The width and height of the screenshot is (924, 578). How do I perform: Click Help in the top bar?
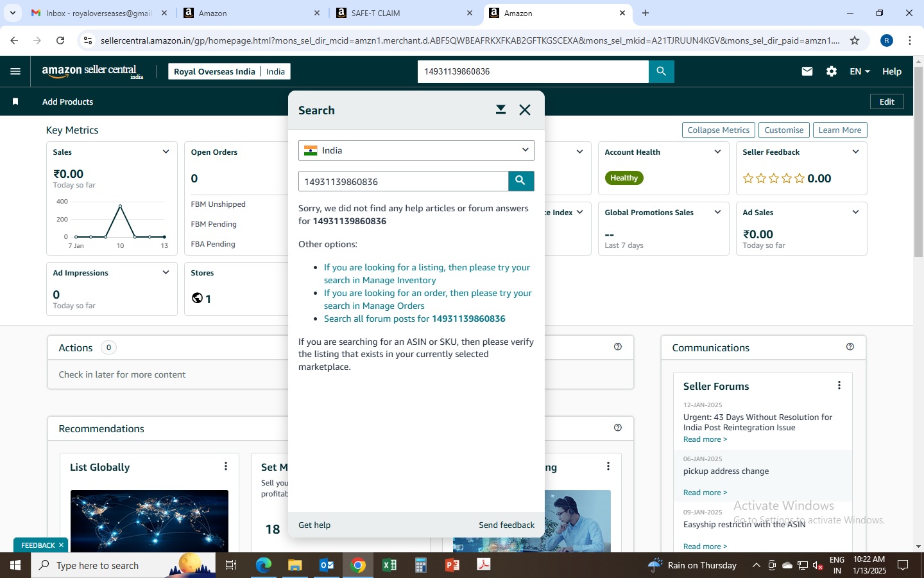[x=892, y=71]
